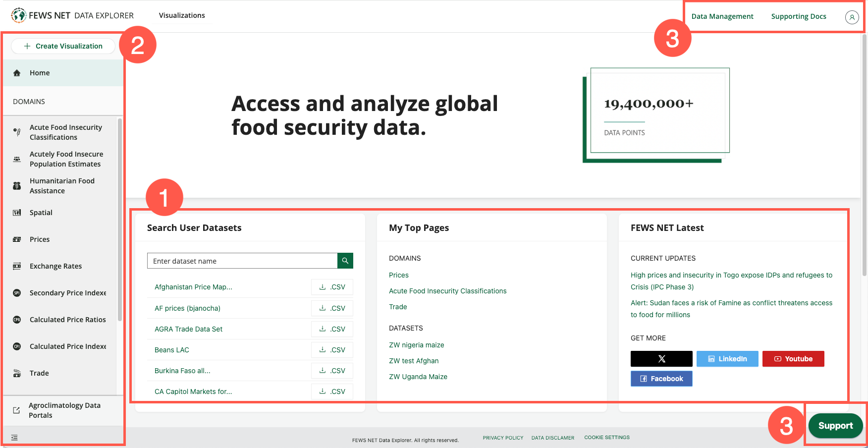Select the Home icon in the sidebar

click(x=16, y=72)
